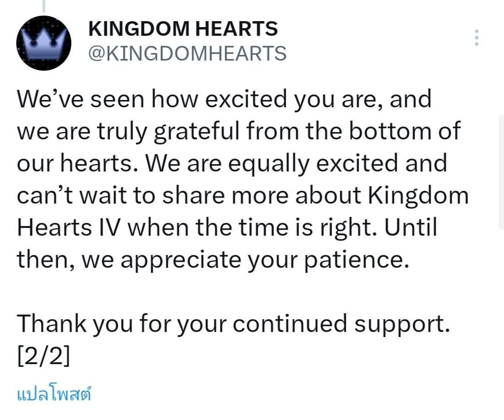Image resolution: width=504 pixels, height=420 pixels.
Task: Click the word "Until" ending the fifth line
Action: coord(410,227)
